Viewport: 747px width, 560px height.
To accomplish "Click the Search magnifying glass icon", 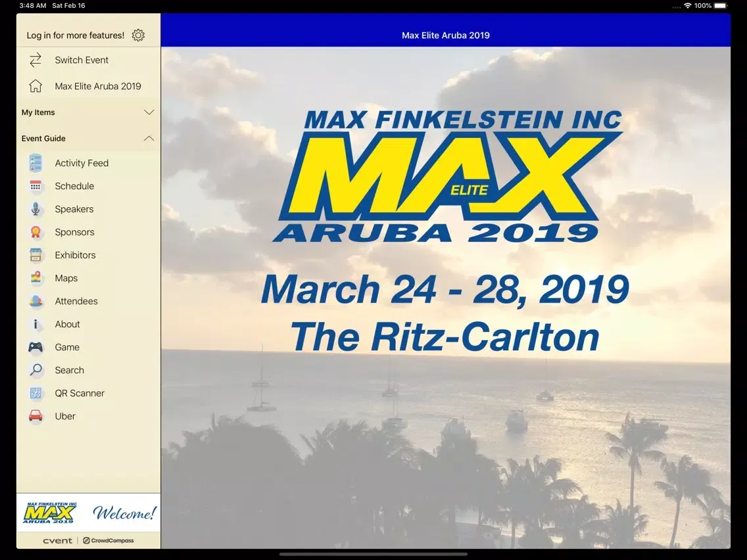I will (36, 370).
